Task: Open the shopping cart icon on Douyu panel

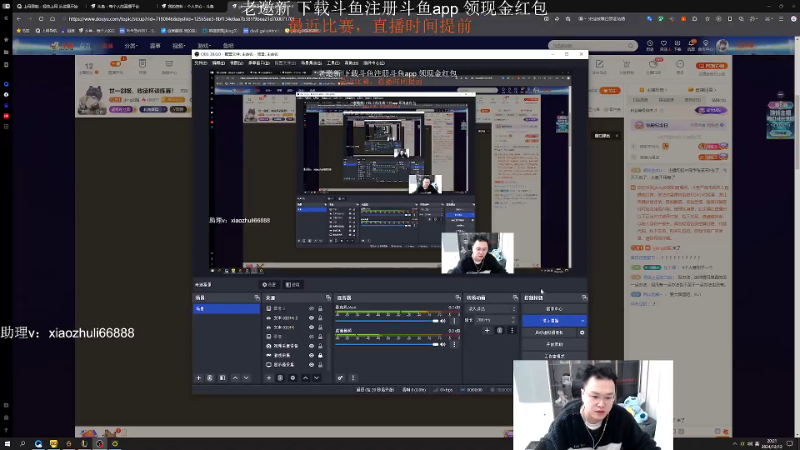Action: coord(627,66)
